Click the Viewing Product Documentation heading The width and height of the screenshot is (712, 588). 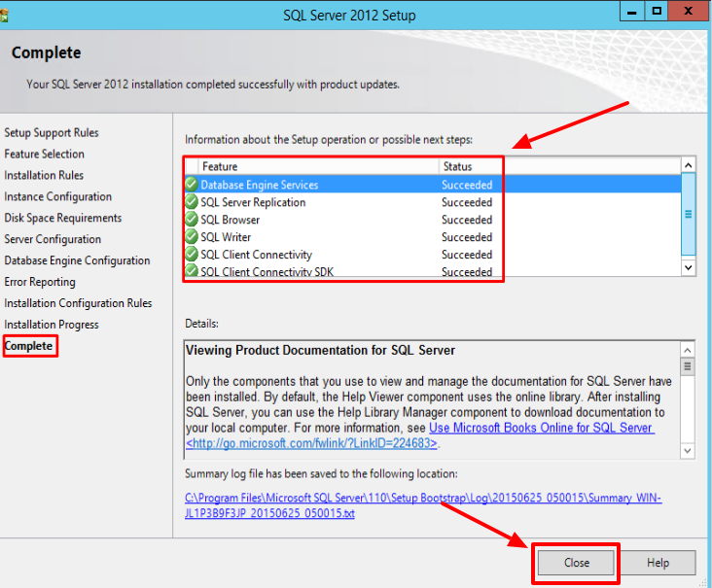320,350
